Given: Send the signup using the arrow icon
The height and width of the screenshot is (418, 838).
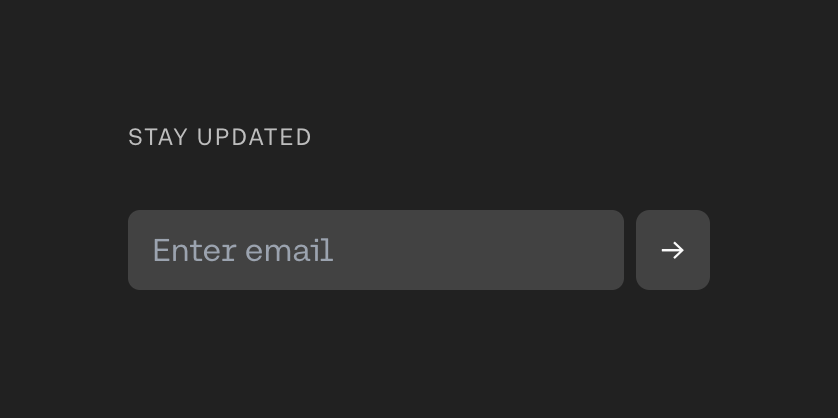Looking at the screenshot, I should [672, 250].
